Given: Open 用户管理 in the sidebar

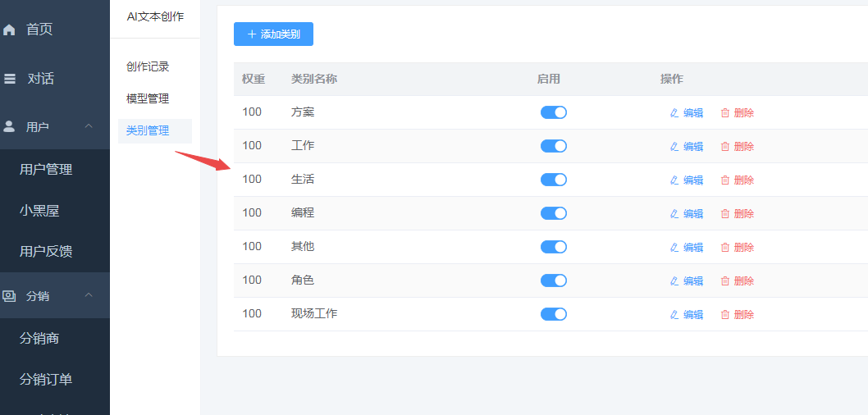Looking at the screenshot, I should pyautogui.click(x=46, y=170).
